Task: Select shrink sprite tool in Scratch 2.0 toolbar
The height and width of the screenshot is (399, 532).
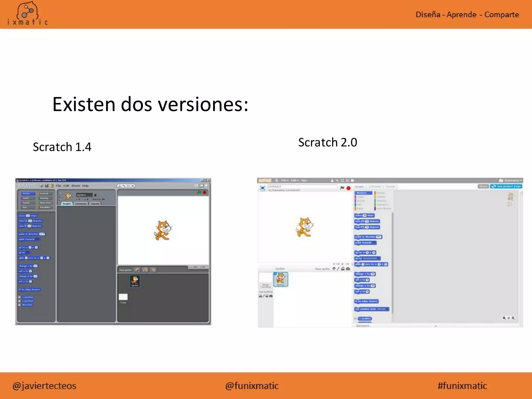Action: point(347,180)
